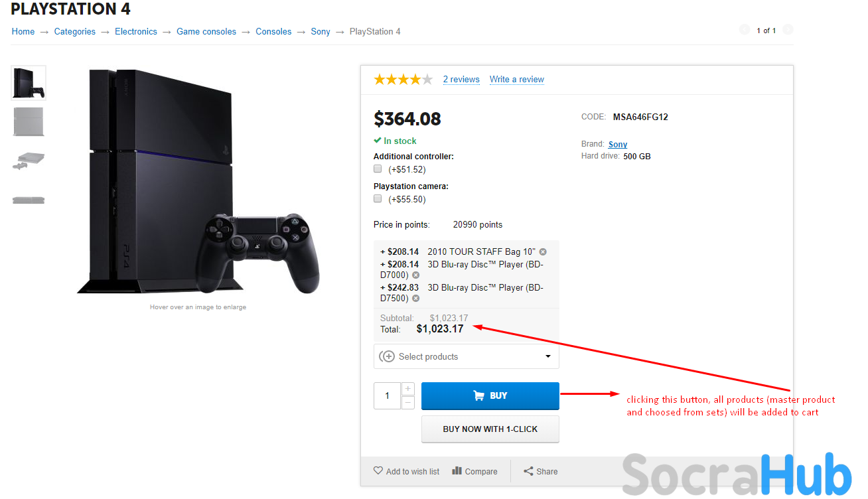Select the white PS4 thumbnail

[x=29, y=121]
